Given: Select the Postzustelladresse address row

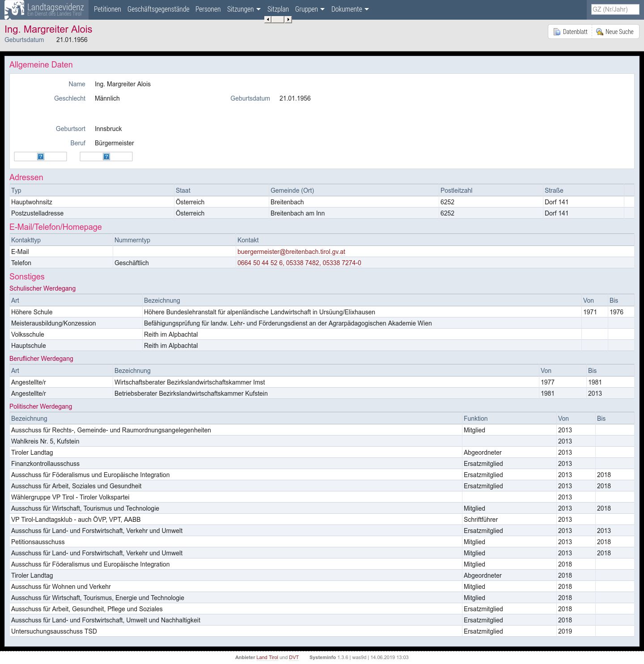Looking at the screenshot, I should pyautogui.click(x=322, y=213).
